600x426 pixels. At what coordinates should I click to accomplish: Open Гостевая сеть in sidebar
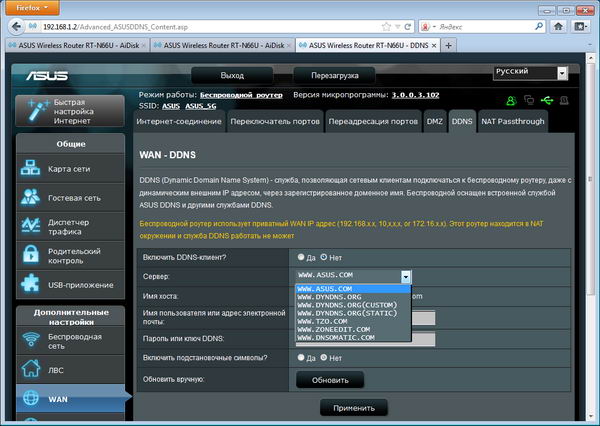[70, 198]
